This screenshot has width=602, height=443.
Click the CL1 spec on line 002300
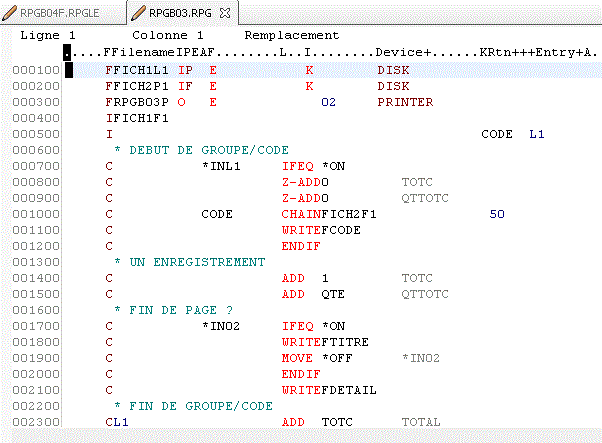[x=117, y=422]
